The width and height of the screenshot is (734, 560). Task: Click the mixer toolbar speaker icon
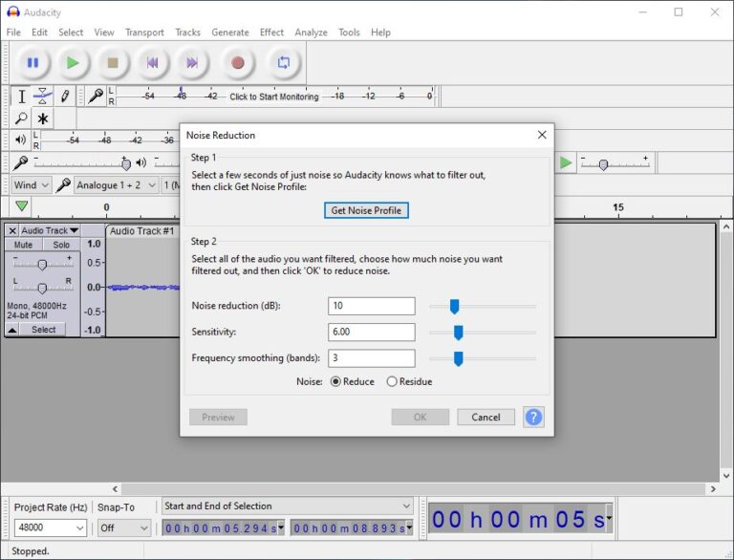tap(140, 162)
